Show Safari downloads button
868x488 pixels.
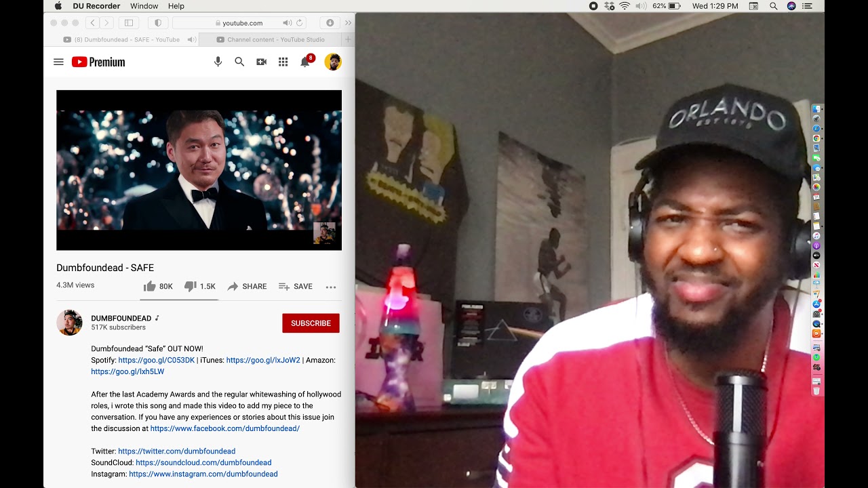[330, 22]
